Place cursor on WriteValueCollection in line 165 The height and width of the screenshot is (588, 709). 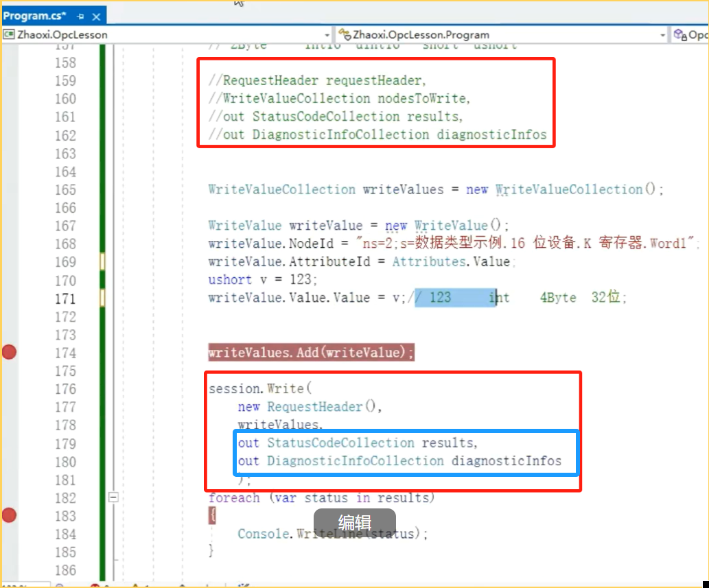pos(281,189)
